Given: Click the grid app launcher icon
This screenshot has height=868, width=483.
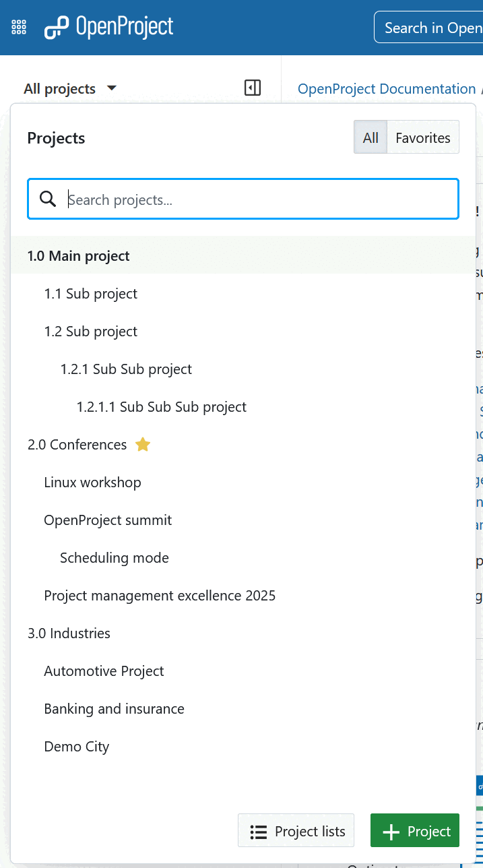Looking at the screenshot, I should click(x=18, y=27).
